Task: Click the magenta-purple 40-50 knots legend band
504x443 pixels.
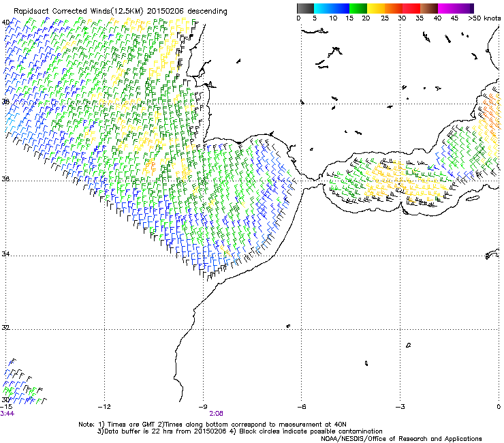Action: [x=456, y=8]
